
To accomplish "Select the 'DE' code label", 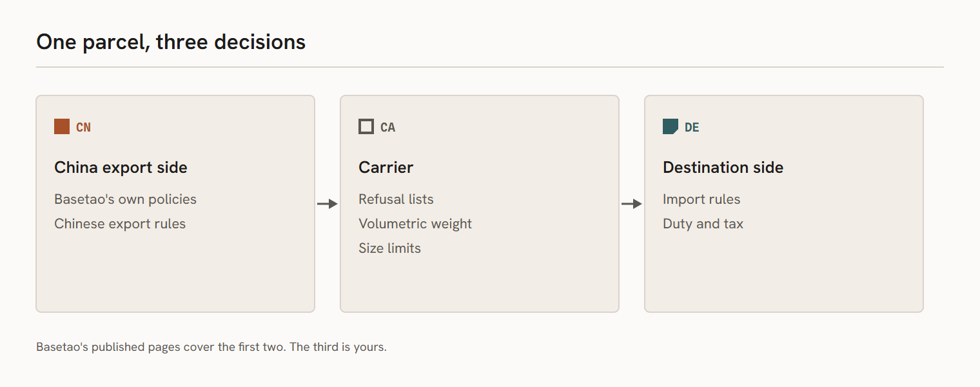I will click(692, 127).
